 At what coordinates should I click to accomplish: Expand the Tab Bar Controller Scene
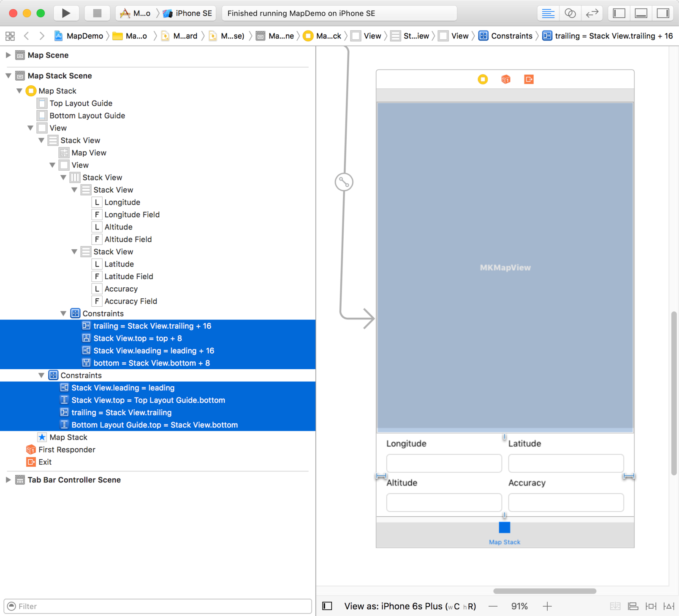[8, 480]
